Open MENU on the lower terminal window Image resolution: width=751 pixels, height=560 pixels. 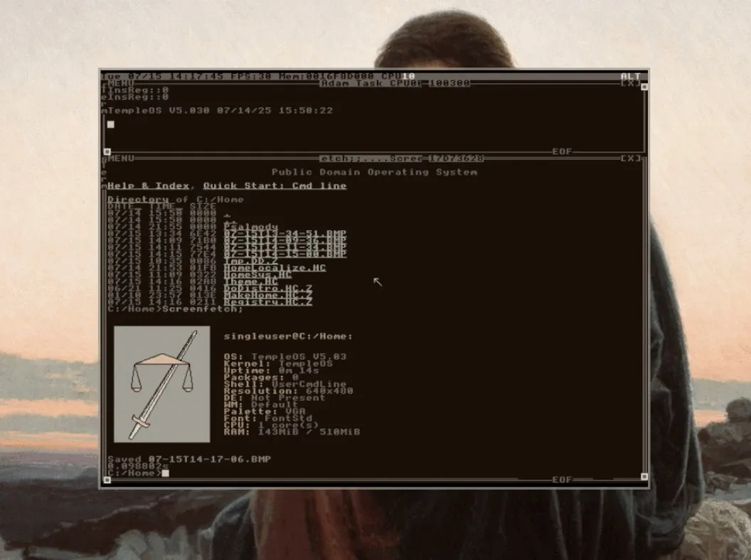tap(119, 158)
